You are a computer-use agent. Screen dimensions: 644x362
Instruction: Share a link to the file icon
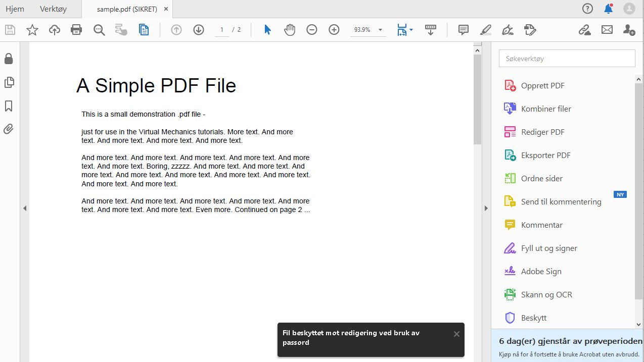585,30
